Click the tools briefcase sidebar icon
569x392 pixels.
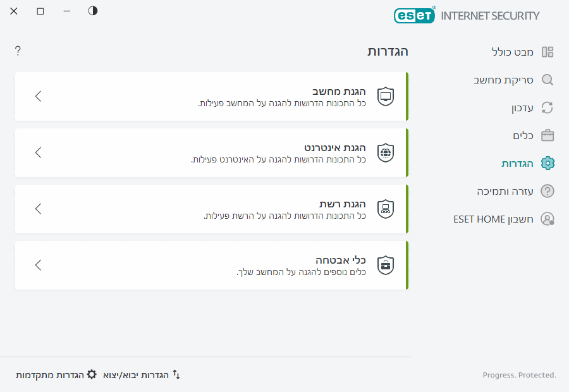point(548,136)
